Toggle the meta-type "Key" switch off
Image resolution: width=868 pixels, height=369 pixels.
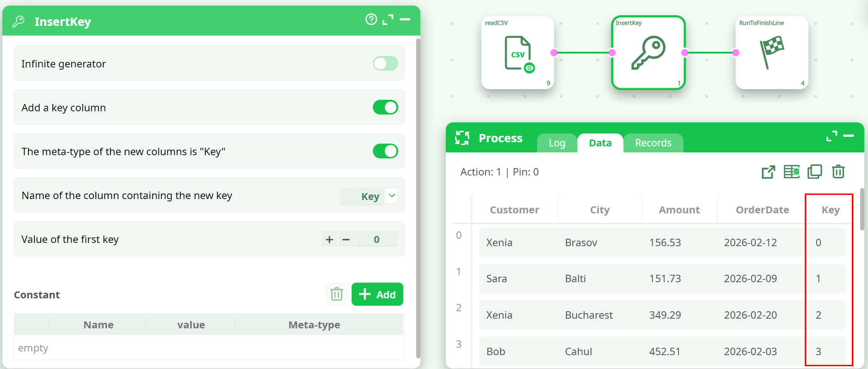coord(385,151)
